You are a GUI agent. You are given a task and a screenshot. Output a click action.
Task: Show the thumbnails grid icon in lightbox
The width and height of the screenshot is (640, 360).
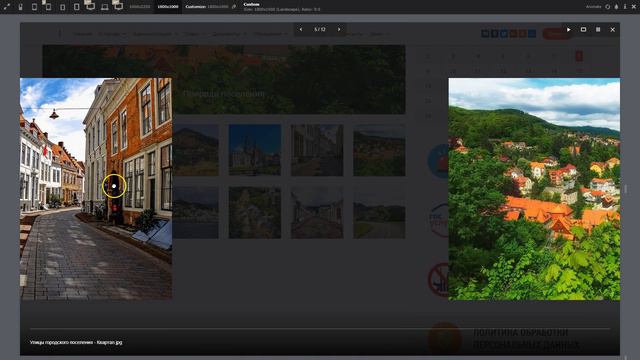(598, 29)
